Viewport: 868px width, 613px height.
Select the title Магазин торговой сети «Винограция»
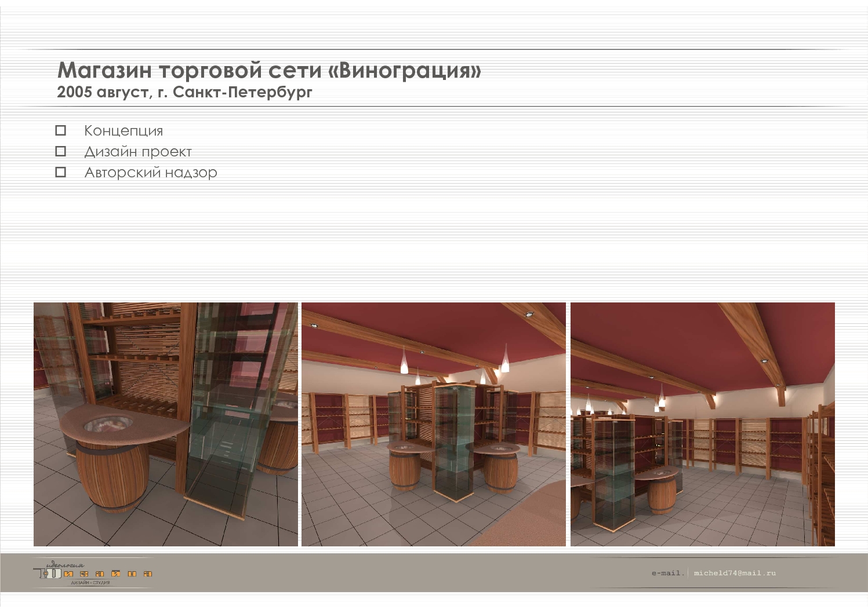pos(269,70)
